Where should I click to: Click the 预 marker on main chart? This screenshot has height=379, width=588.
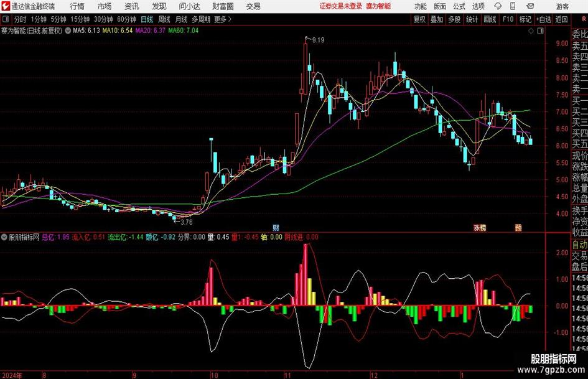[518, 227]
